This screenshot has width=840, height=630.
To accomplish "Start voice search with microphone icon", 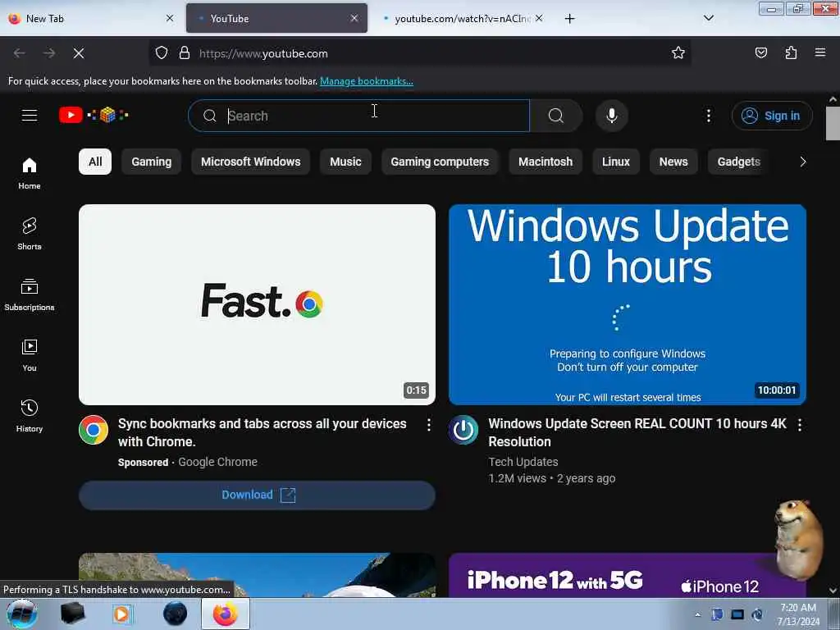I will coord(612,116).
